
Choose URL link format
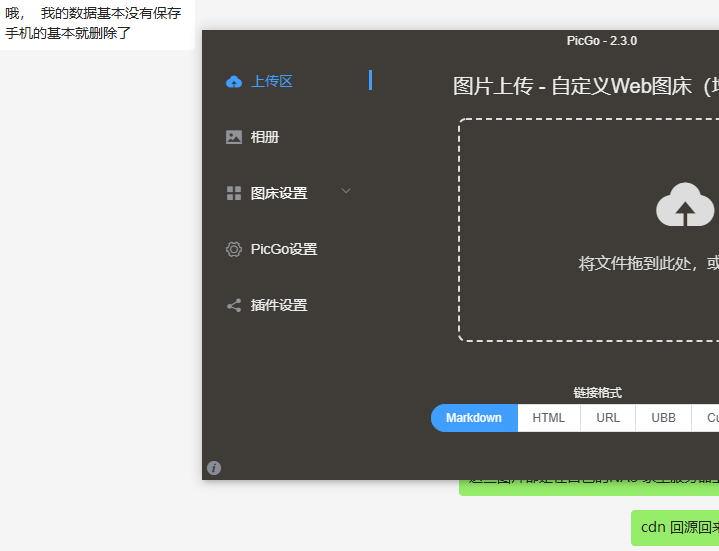coord(608,418)
